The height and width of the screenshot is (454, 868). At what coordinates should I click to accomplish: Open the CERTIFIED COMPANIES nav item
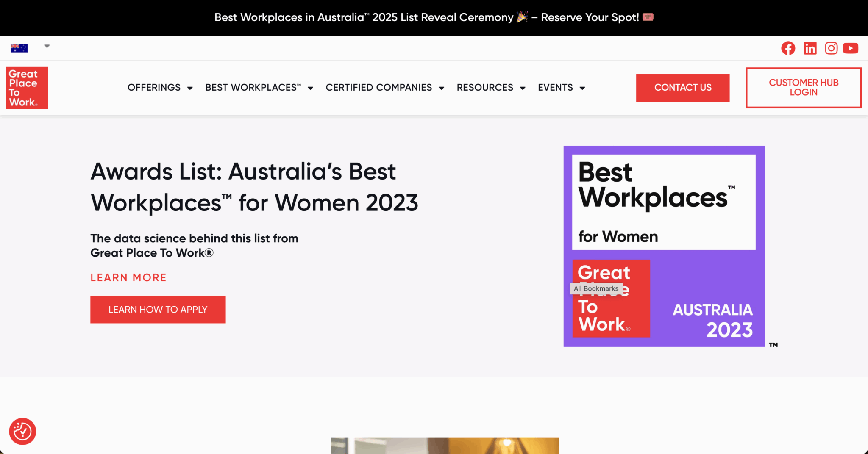coord(379,88)
